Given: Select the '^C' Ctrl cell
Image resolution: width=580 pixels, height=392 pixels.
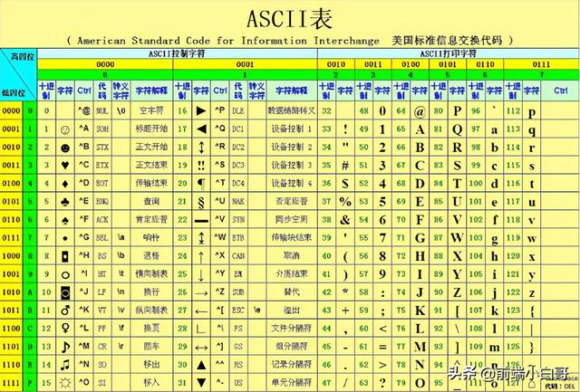Looking at the screenshot, I should click(84, 165).
